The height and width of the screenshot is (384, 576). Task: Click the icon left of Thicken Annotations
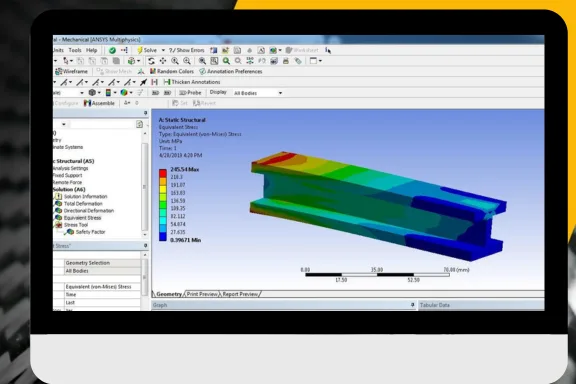point(155,82)
